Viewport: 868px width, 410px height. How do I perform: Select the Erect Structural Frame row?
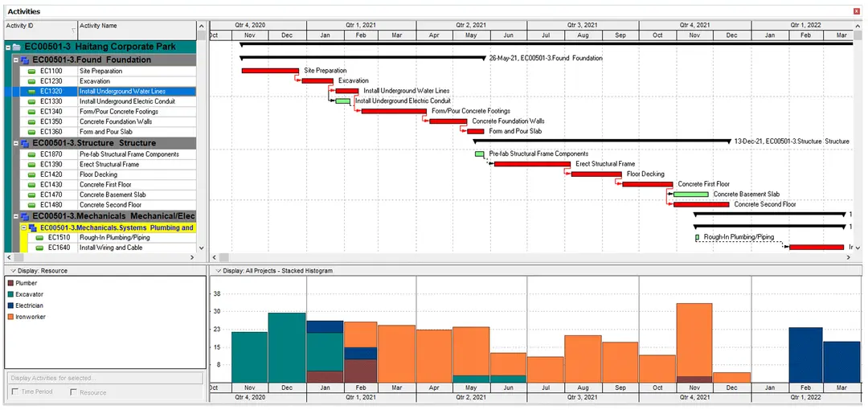pos(108,165)
